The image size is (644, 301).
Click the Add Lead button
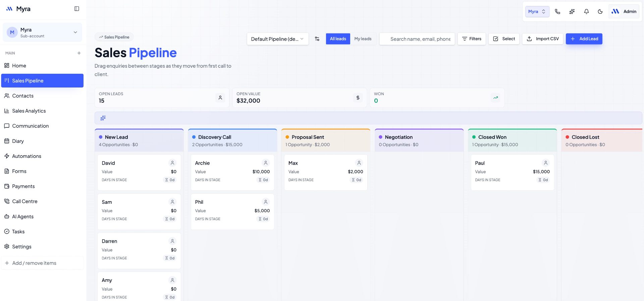point(584,39)
